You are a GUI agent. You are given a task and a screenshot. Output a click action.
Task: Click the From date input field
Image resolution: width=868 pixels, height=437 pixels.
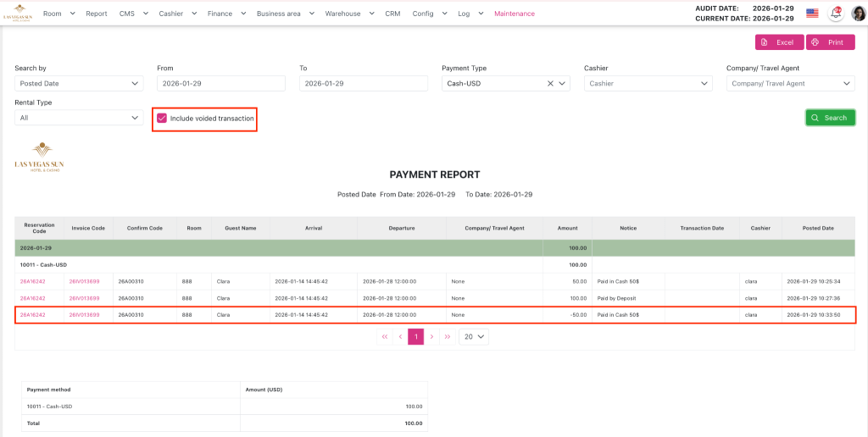click(220, 84)
